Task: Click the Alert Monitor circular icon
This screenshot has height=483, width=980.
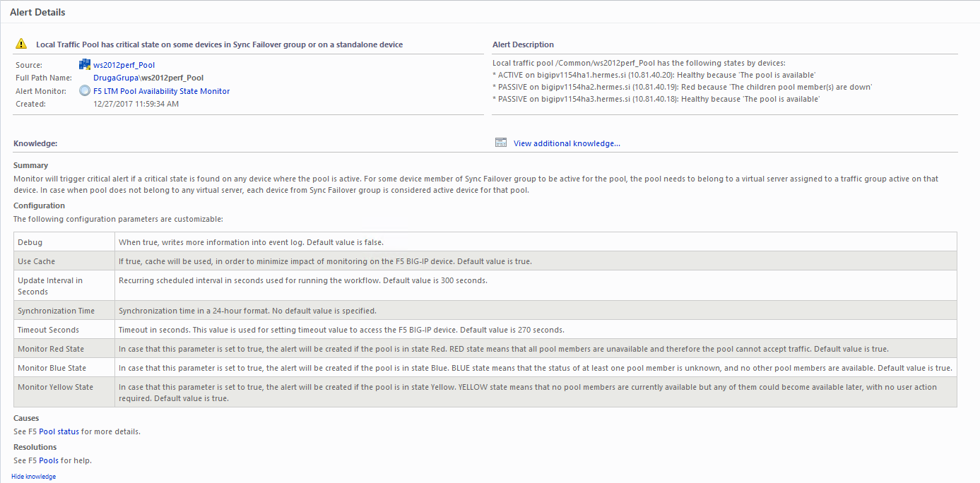Action: coord(85,91)
